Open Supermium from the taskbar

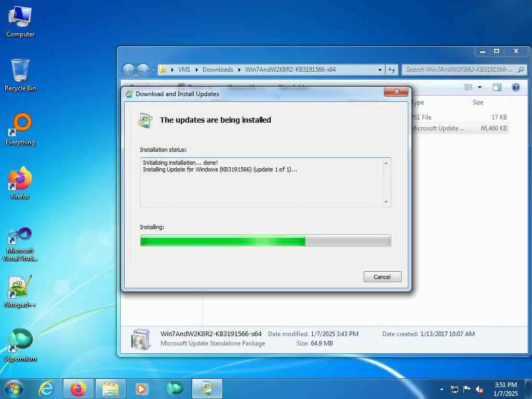[x=175, y=389]
